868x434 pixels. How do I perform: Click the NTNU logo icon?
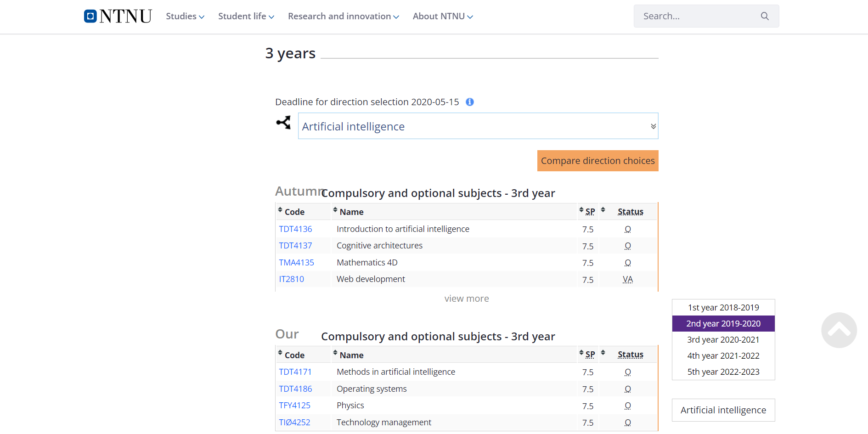pyautogui.click(x=90, y=16)
